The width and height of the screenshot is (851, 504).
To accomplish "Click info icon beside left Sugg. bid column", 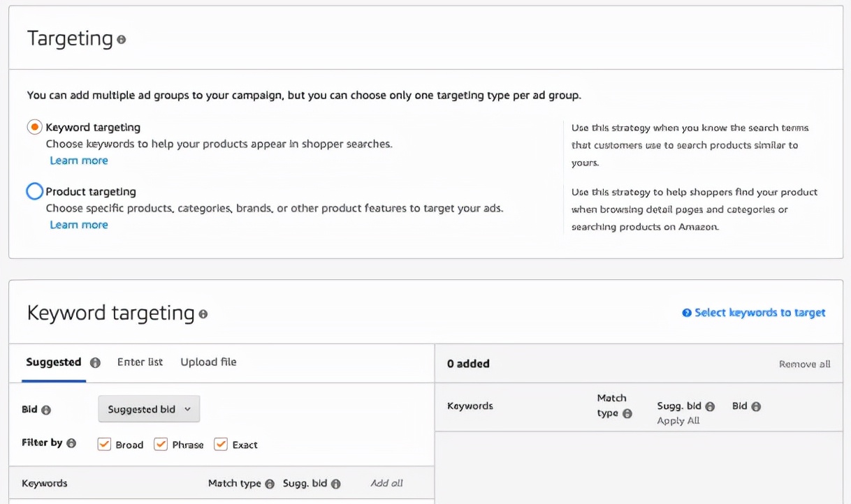I will pyautogui.click(x=336, y=484).
